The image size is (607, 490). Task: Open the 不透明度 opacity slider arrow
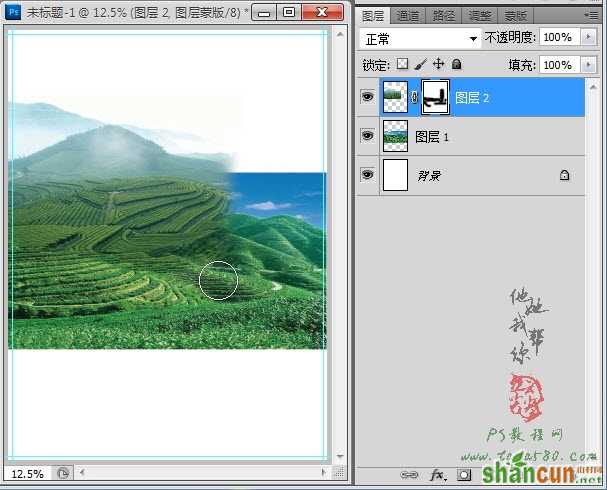588,37
